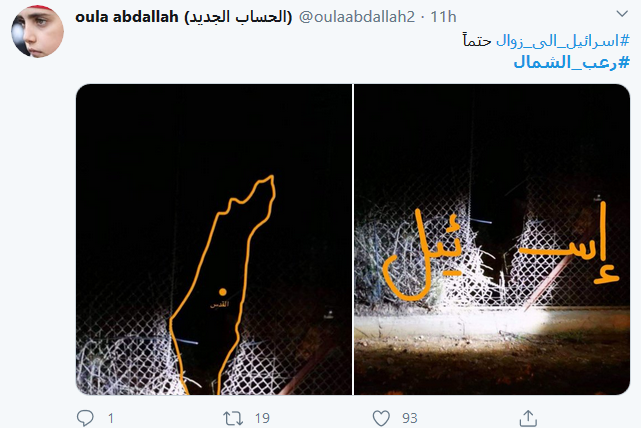Click the like count 93
The width and height of the screenshot is (641, 428).
coord(410,418)
